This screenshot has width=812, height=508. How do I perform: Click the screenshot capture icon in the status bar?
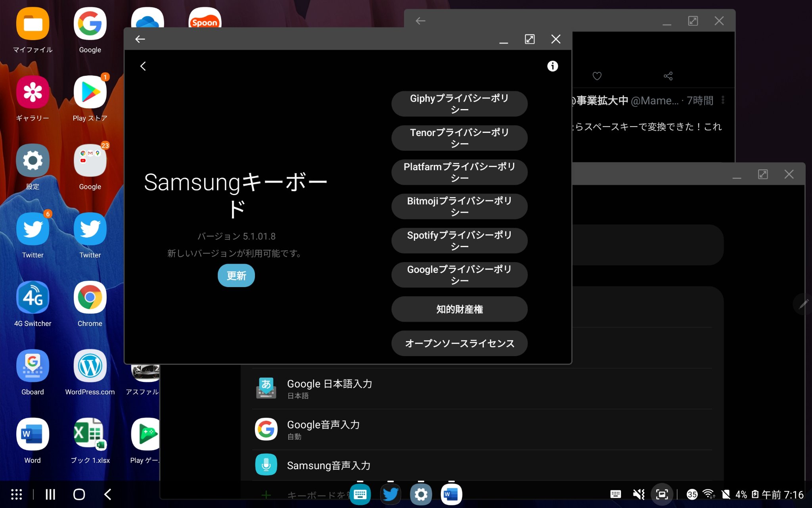[x=662, y=494]
